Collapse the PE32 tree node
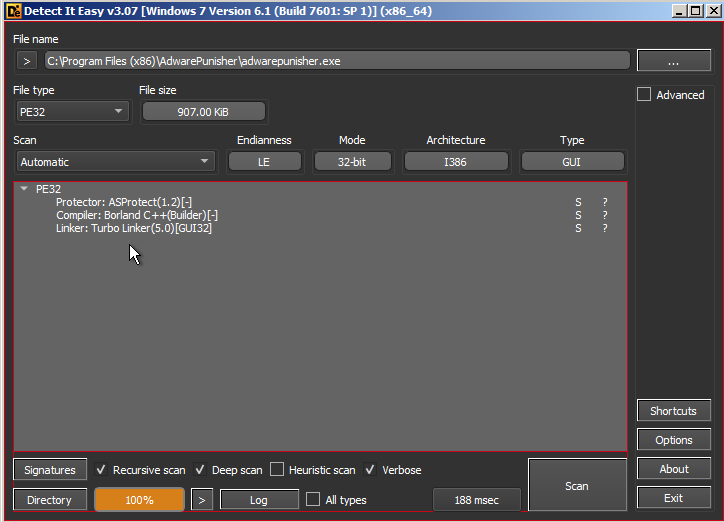Screen dimensions: 724x522 [24, 189]
